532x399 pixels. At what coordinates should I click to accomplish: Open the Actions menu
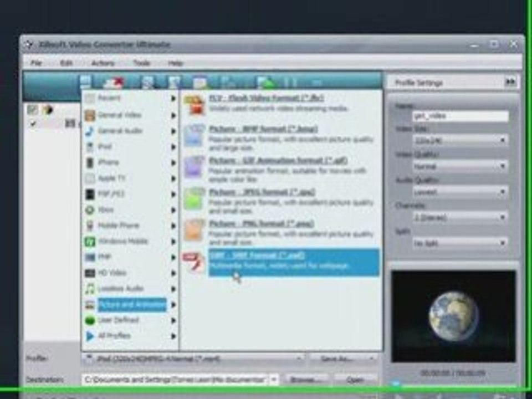click(x=103, y=63)
